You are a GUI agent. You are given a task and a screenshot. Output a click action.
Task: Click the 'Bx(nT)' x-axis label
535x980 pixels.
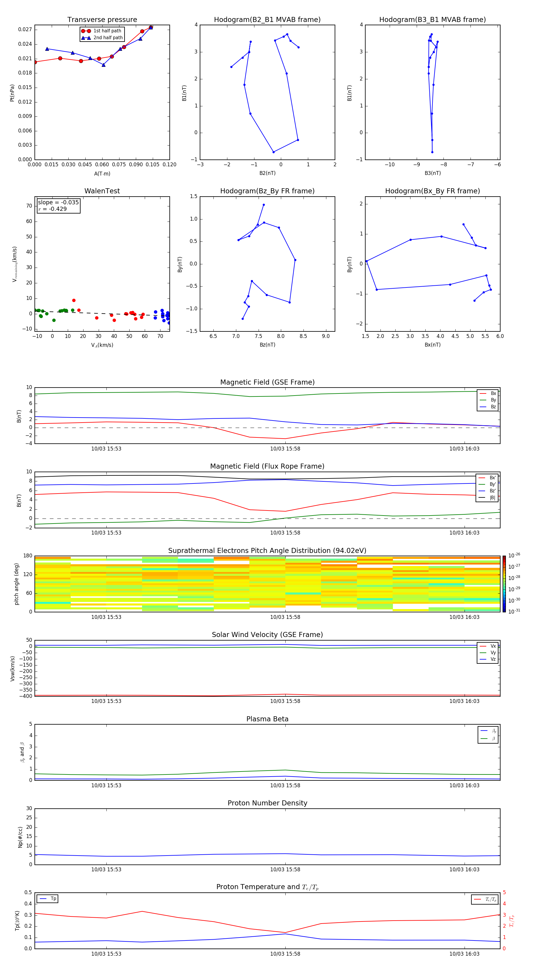(x=432, y=345)
